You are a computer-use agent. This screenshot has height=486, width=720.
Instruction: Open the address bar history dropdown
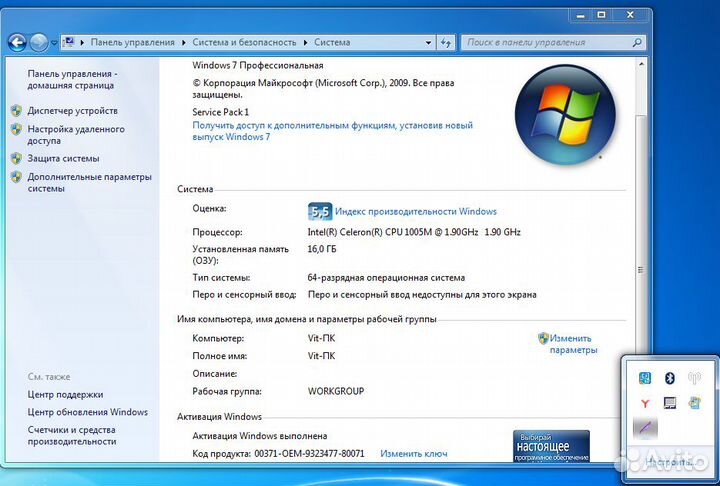coord(428,43)
